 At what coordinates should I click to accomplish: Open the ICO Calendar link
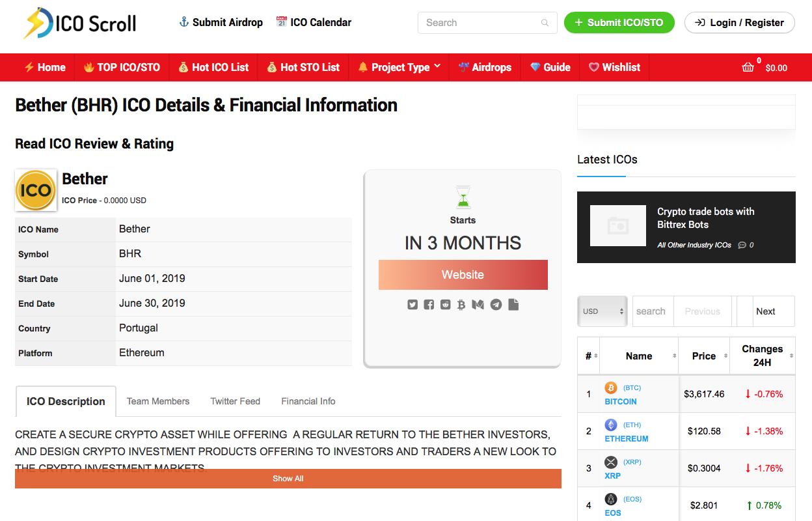pyautogui.click(x=314, y=22)
